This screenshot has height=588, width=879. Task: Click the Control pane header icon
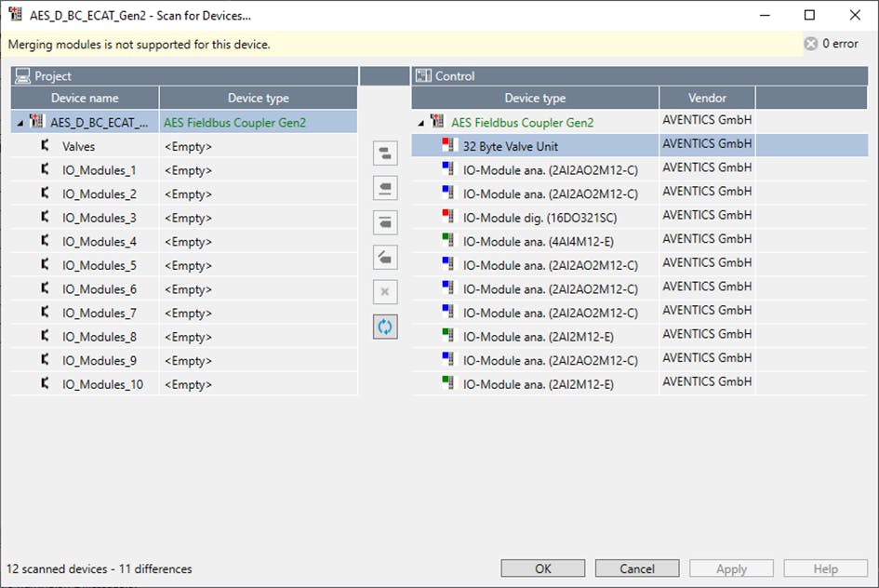click(423, 75)
